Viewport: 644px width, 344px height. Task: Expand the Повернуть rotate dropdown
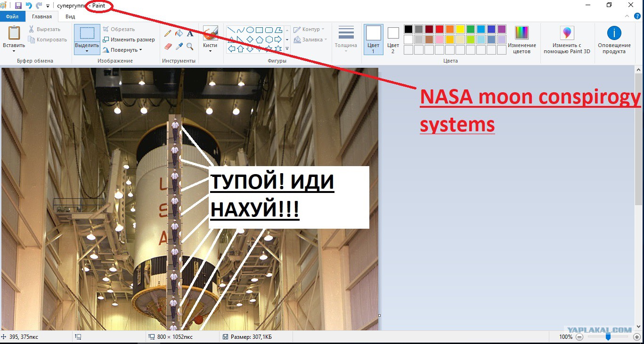122,50
